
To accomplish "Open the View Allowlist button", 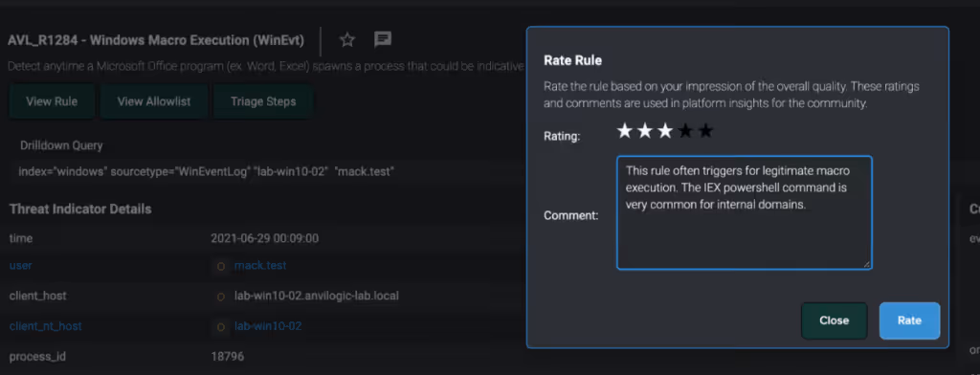I will (154, 101).
